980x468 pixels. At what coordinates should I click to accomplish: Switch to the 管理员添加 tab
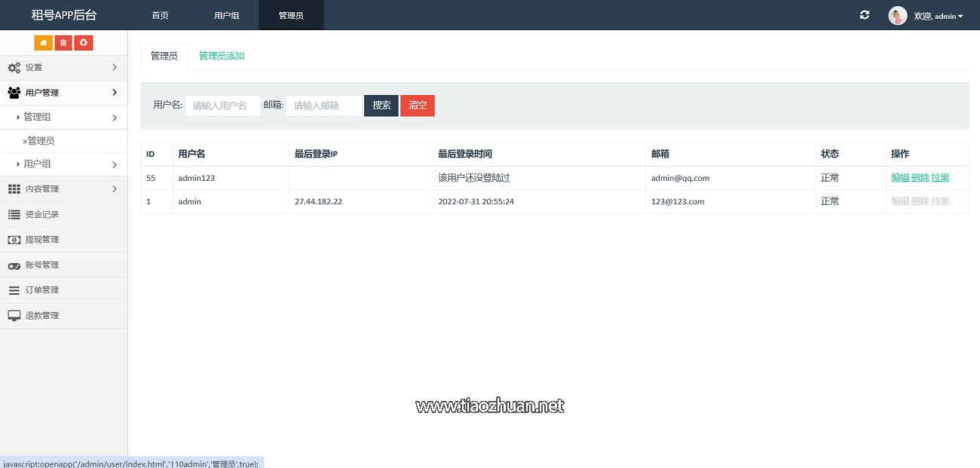(222, 57)
